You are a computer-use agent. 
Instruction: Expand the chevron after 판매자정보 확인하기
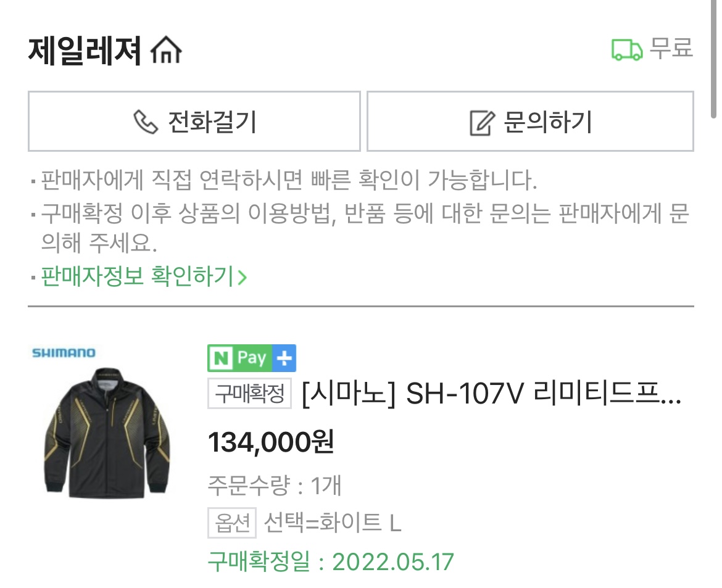pyautogui.click(x=242, y=277)
